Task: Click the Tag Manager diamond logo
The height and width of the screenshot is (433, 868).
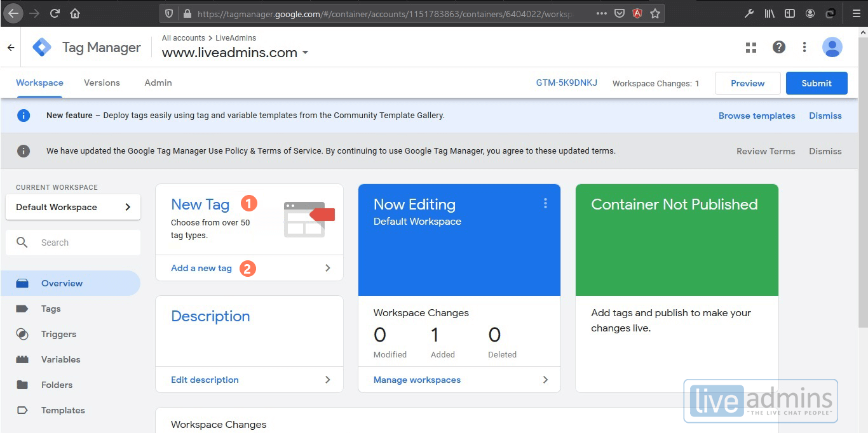Action: pos(42,48)
